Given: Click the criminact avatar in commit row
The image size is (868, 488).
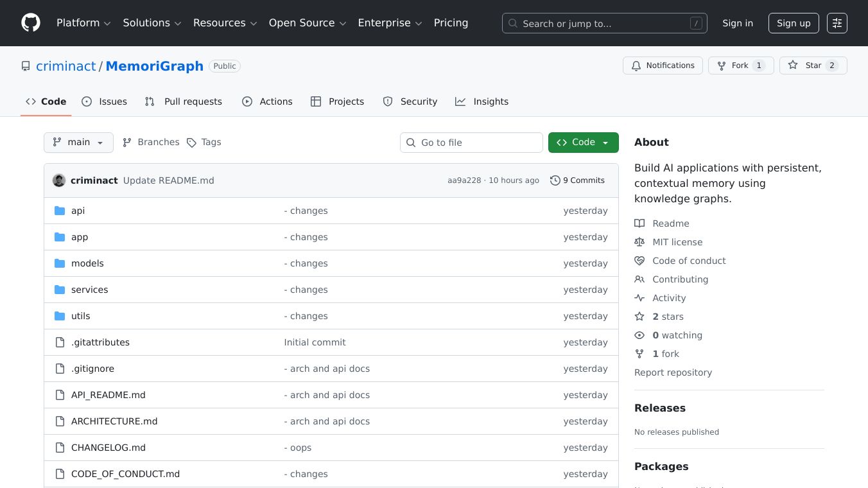Looking at the screenshot, I should tap(59, 180).
